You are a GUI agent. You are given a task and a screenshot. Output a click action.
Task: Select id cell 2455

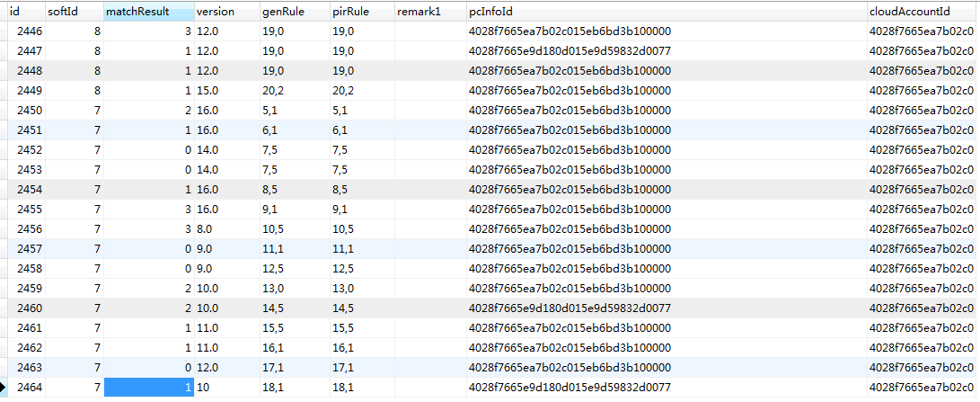click(26, 210)
